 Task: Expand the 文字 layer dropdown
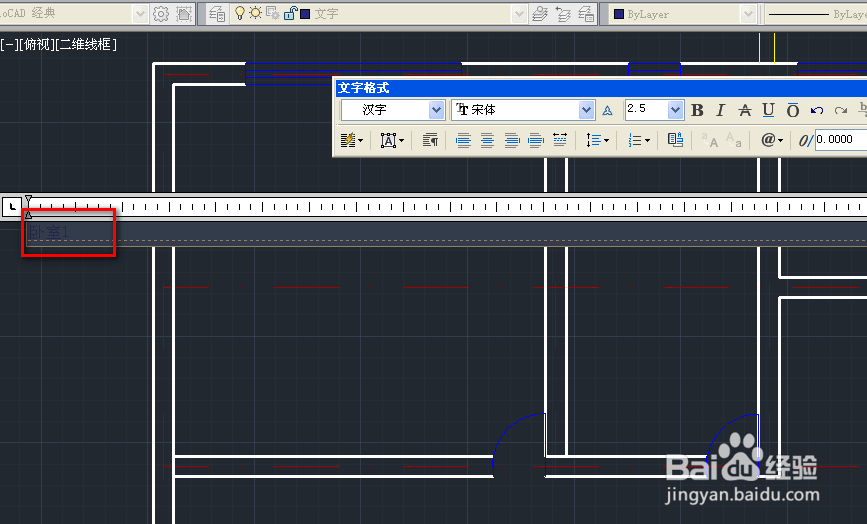519,14
